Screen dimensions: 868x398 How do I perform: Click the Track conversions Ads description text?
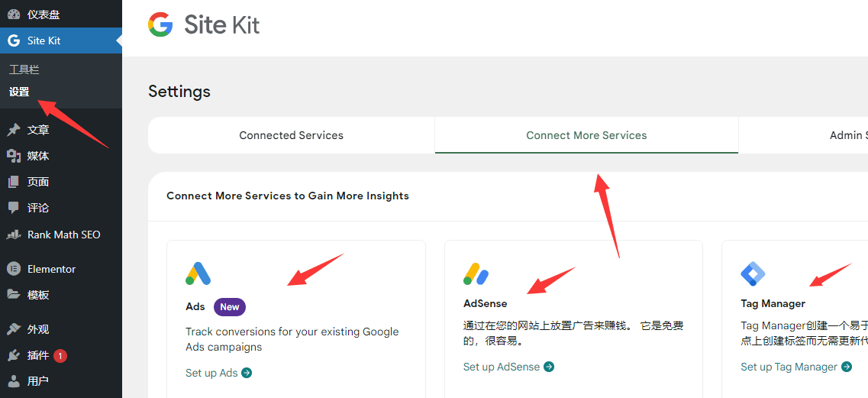click(x=292, y=339)
